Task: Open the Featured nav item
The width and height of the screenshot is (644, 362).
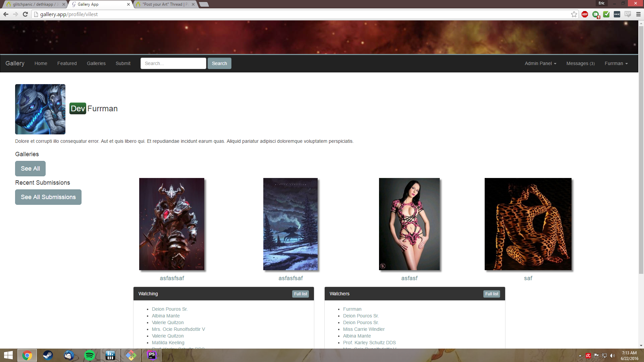Action: tap(67, 63)
